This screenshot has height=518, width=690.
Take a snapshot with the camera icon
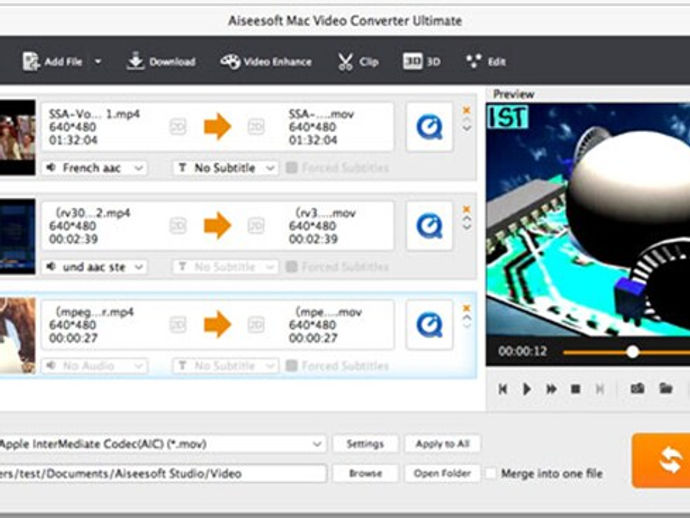[637, 389]
